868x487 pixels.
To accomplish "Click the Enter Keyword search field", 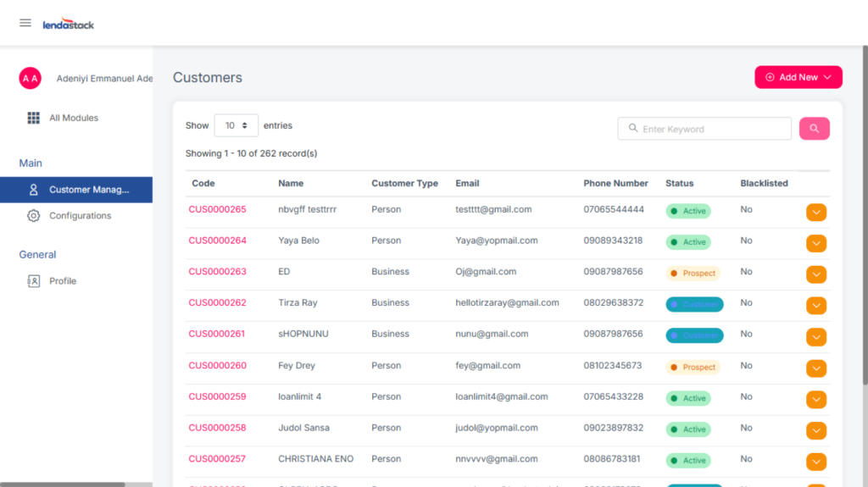I will coord(704,129).
